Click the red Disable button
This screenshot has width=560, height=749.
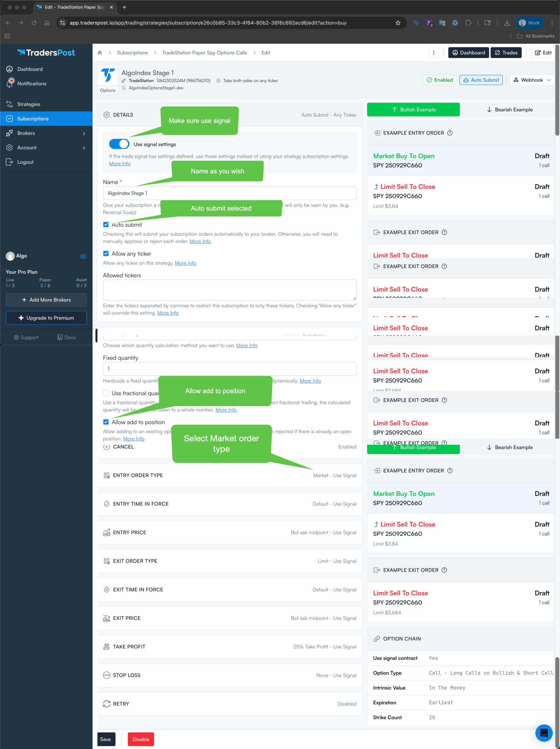[x=140, y=739]
